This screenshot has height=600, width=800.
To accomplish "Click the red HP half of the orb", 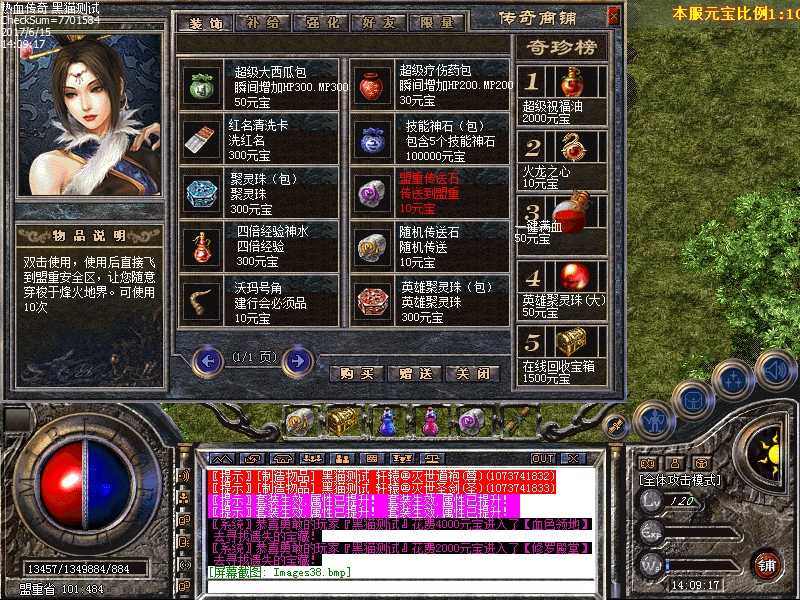I will tap(62, 485).
